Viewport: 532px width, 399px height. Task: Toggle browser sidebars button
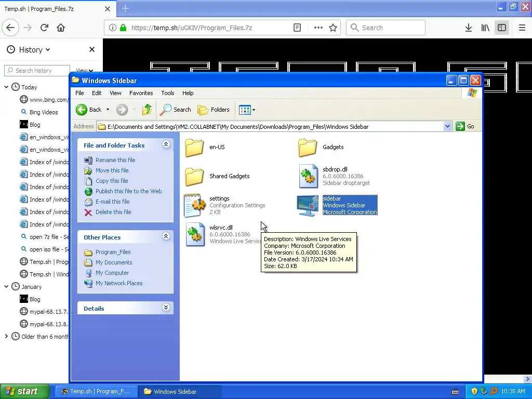point(502,28)
